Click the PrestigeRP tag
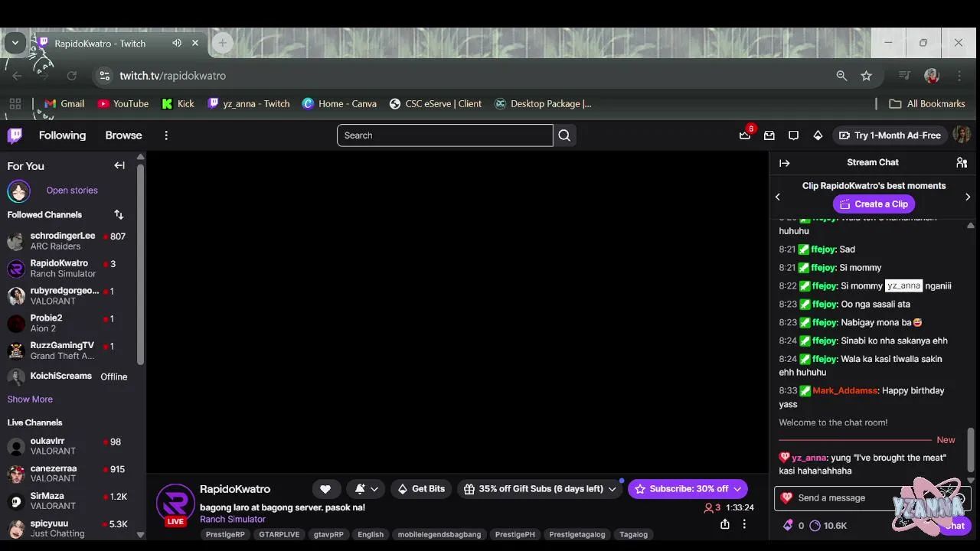 [225, 535]
